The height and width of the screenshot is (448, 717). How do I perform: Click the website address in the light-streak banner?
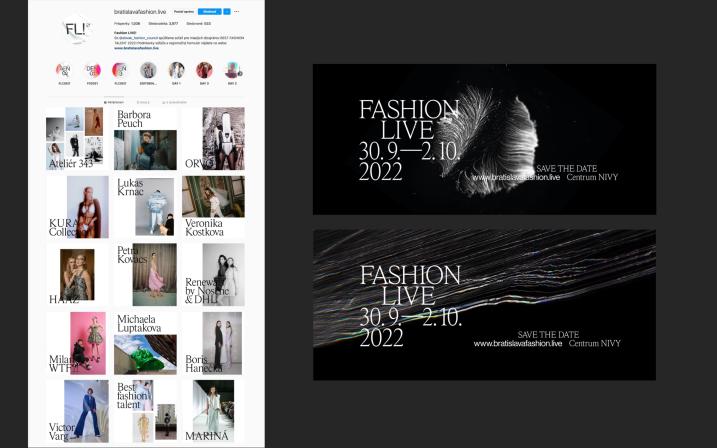pyautogui.click(x=518, y=343)
